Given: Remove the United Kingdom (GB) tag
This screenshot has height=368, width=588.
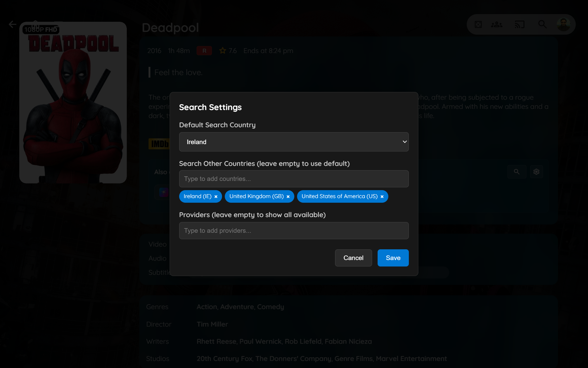Looking at the screenshot, I should (x=288, y=197).
